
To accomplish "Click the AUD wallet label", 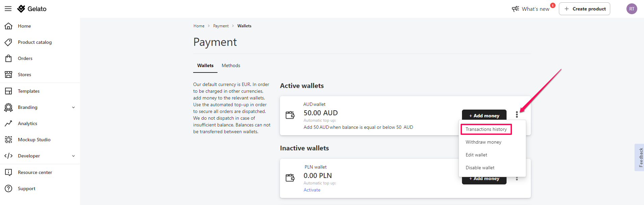I will pos(314,104).
